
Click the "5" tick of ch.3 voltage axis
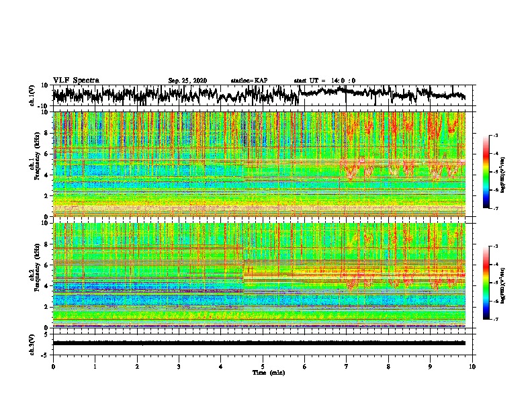click(47, 334)
